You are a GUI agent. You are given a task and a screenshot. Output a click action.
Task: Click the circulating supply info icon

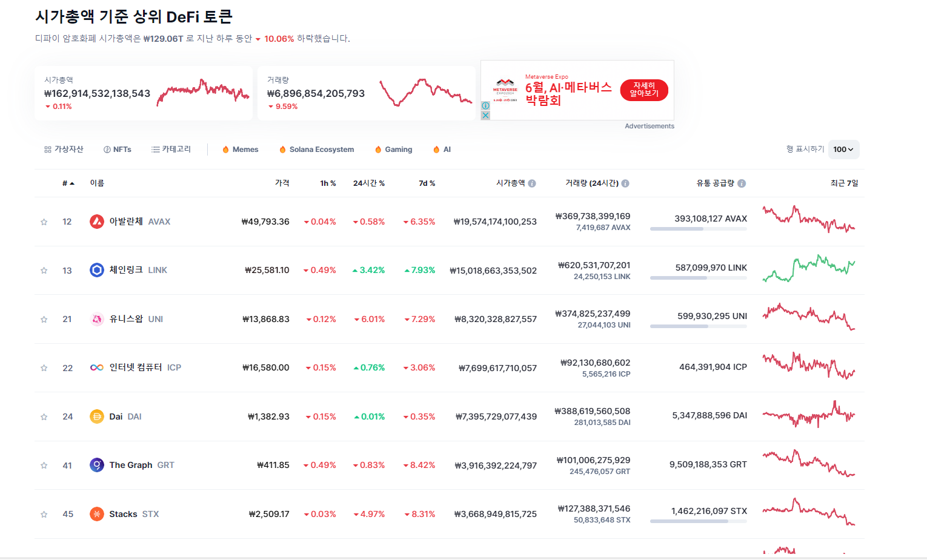click(x=742, y=183)
